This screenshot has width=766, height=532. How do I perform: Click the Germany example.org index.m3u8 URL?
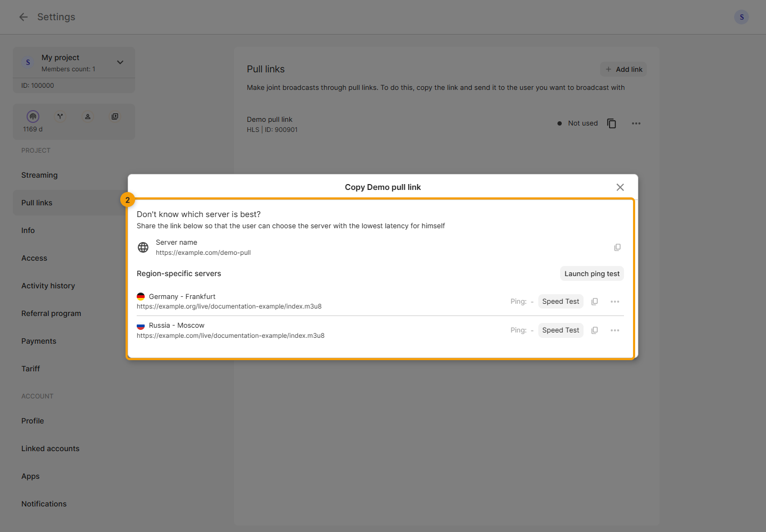229,306
